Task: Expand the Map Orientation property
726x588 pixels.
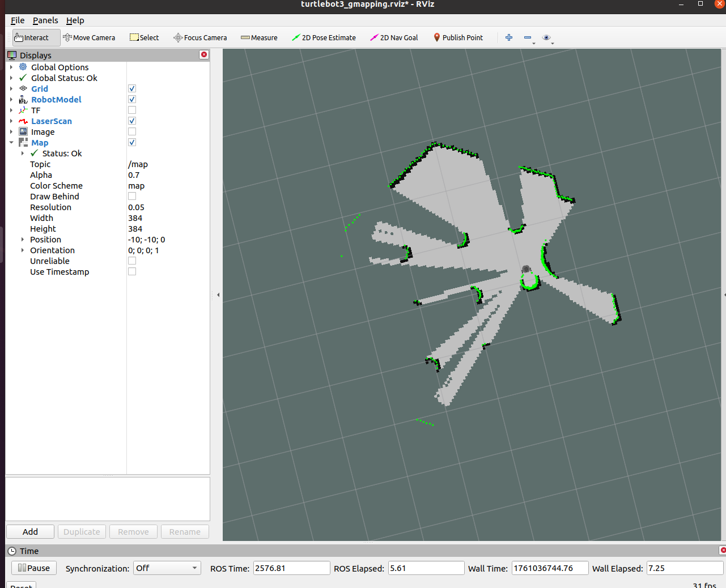Action: [23, 250]
